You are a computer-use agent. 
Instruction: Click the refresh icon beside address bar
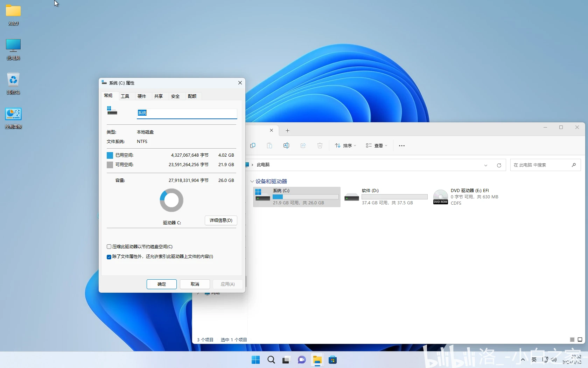tap(499, 165)
